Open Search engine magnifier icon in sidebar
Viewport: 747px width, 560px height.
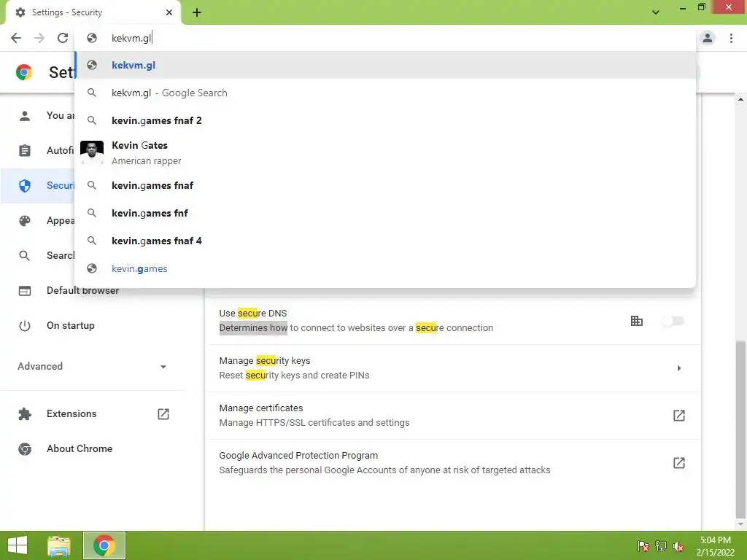(x=24, y=256)
